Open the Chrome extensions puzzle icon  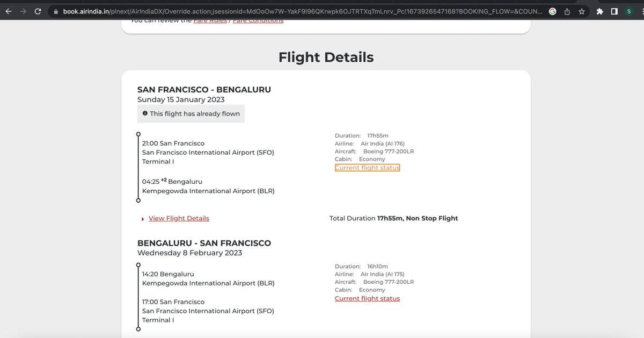point(600,11)
